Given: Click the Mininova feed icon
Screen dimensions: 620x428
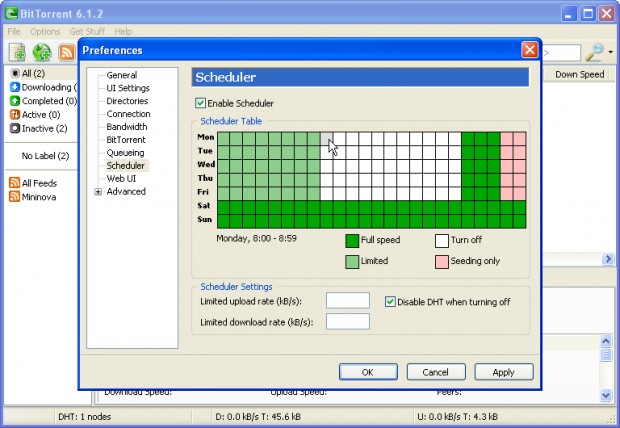Looking at the screenshot, I should pos(15,197).
